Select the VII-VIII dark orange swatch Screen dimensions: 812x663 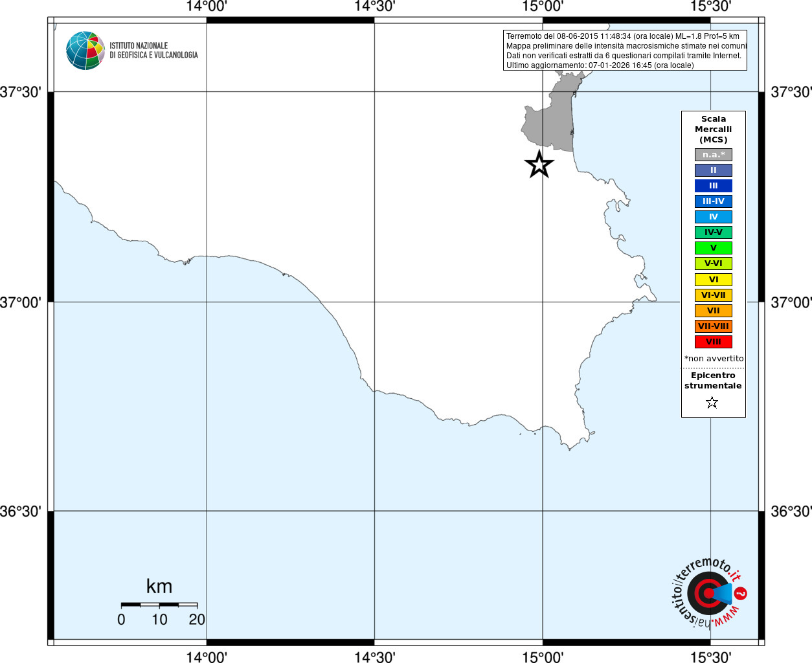click(x=714, y=326)
